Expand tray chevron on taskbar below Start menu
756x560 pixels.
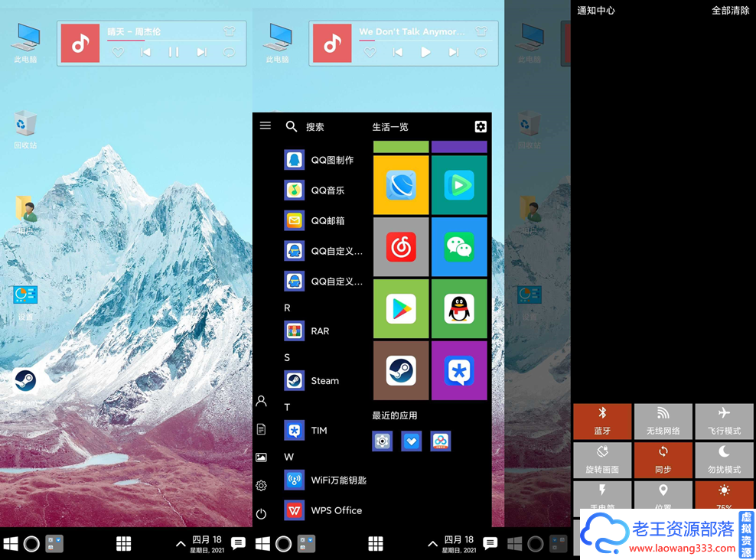click(432, 544)
